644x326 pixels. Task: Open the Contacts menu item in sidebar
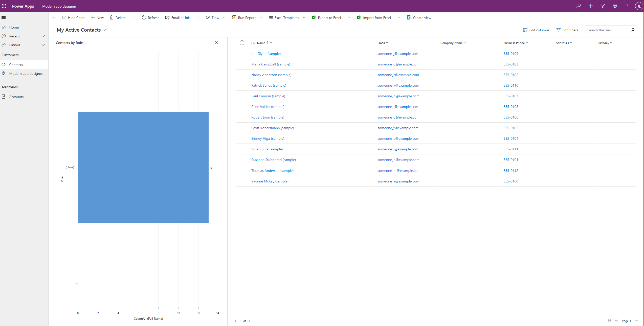pyautogui.click(x=16, y=64)
